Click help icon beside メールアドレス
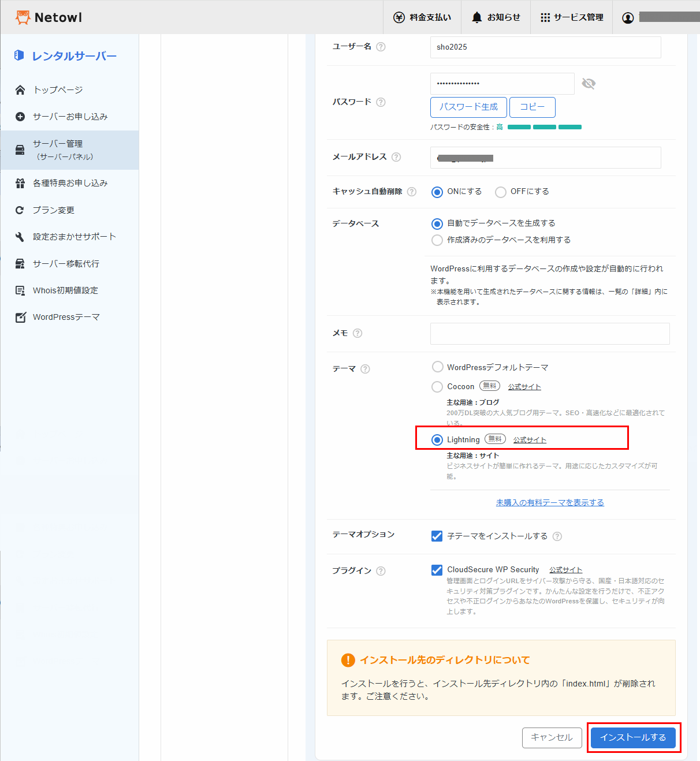This screenshot has width=700, height=761. [396, 157]
